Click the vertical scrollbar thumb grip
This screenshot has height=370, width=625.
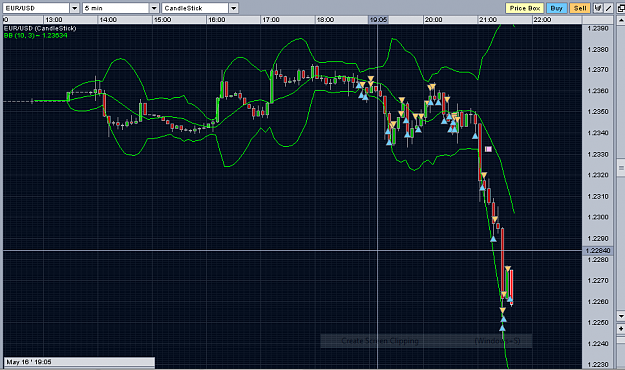click(621, 168)
